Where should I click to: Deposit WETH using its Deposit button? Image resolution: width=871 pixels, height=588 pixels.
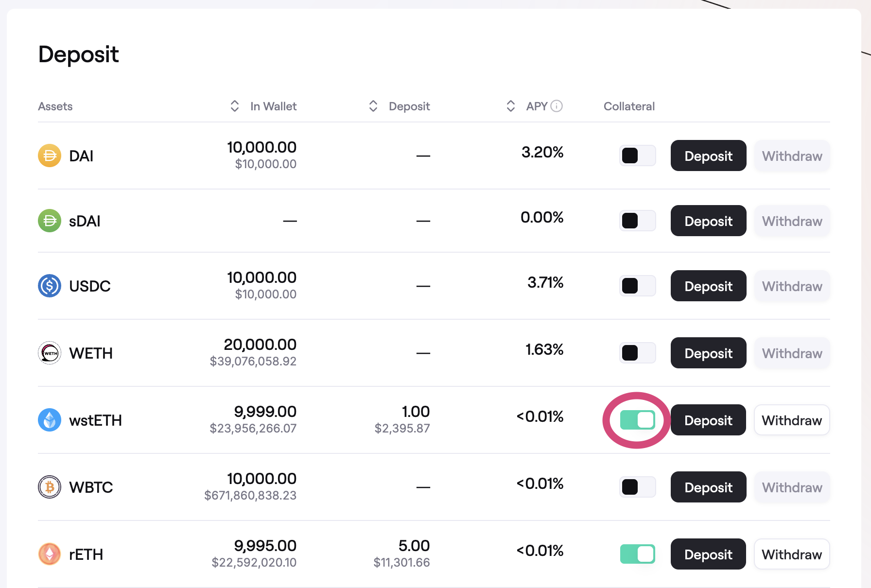click(x=708, y=353)
